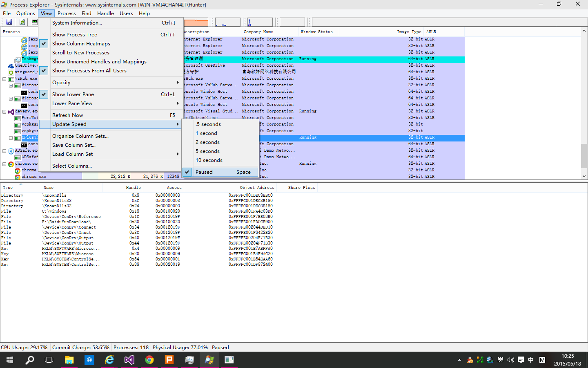Toggle the Paused update speed option

click(220, 172)
